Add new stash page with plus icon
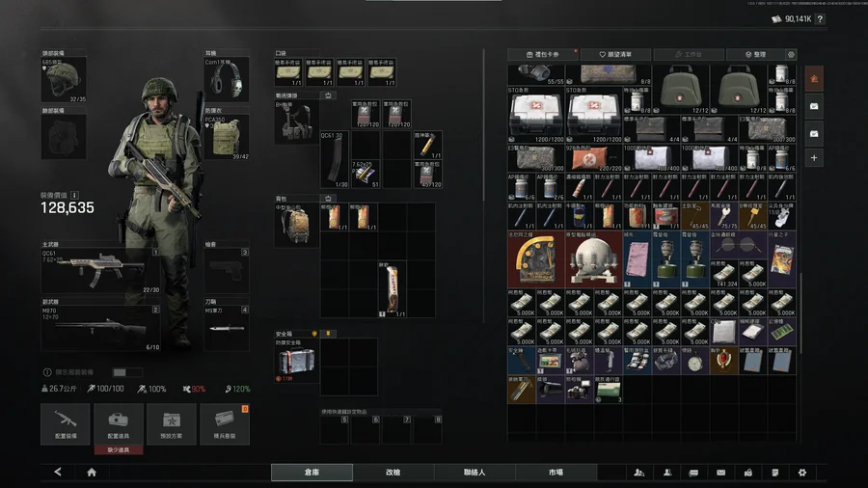The image size is (868, 488). coord(814,158)
